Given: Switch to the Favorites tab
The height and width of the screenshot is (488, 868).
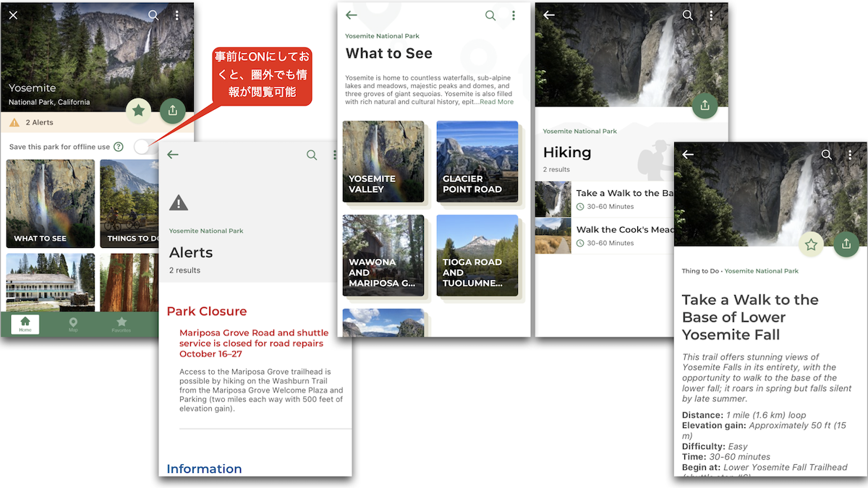Looking at the screenshot, I should click(x=122, y=325).
